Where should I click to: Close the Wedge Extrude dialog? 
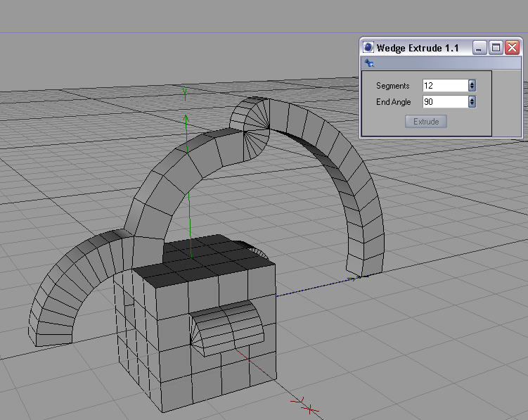pyautogui.click(x=512, y=48)
